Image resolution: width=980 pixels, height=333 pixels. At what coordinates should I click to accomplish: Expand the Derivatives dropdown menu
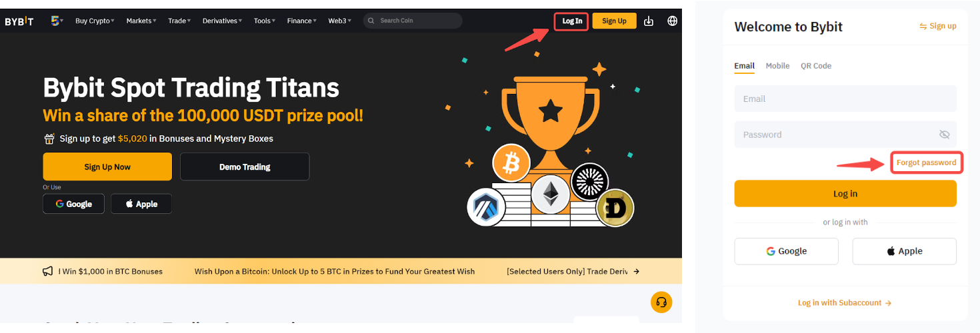coord(223,21)
